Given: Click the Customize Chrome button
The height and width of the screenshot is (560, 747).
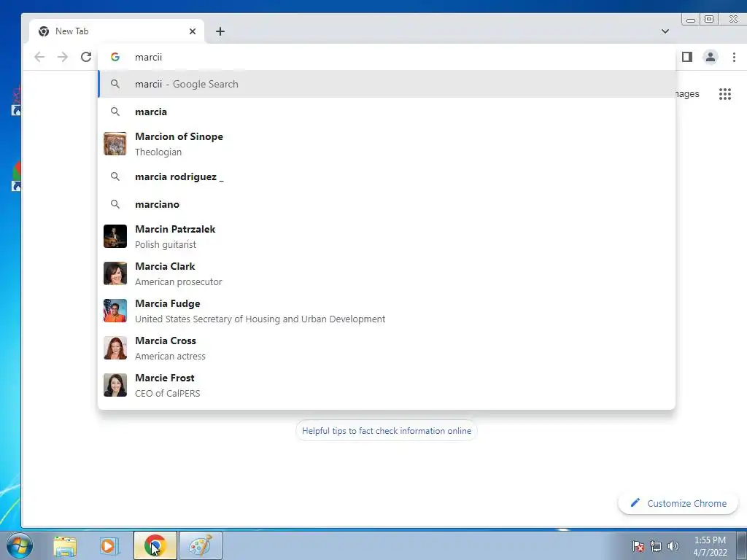Looking at the screenshot, I should tap(678, 503).
